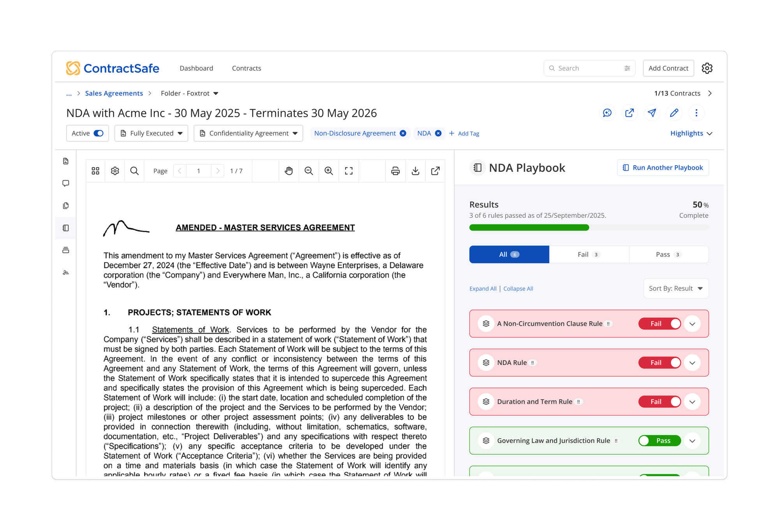Switch to the Fail results tab

pos(589,254)
